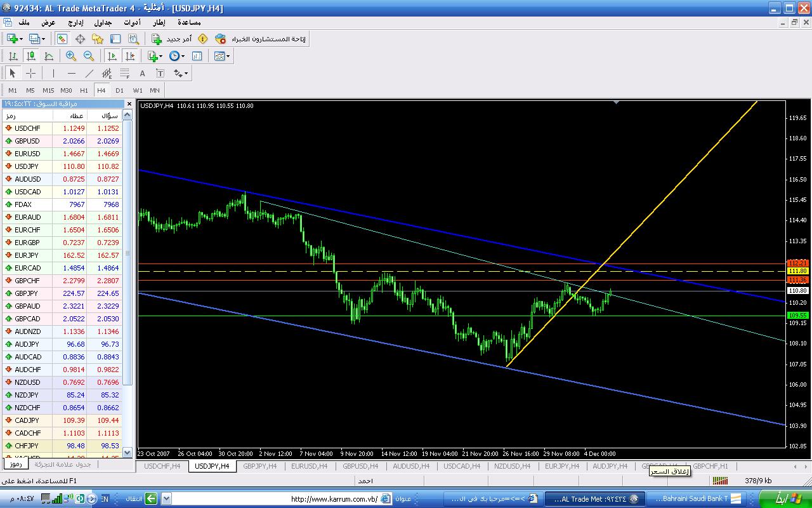This screenshot has height=508, width=812.
Task: Select the trendline drawing tool
Action: tap(89, 73)
